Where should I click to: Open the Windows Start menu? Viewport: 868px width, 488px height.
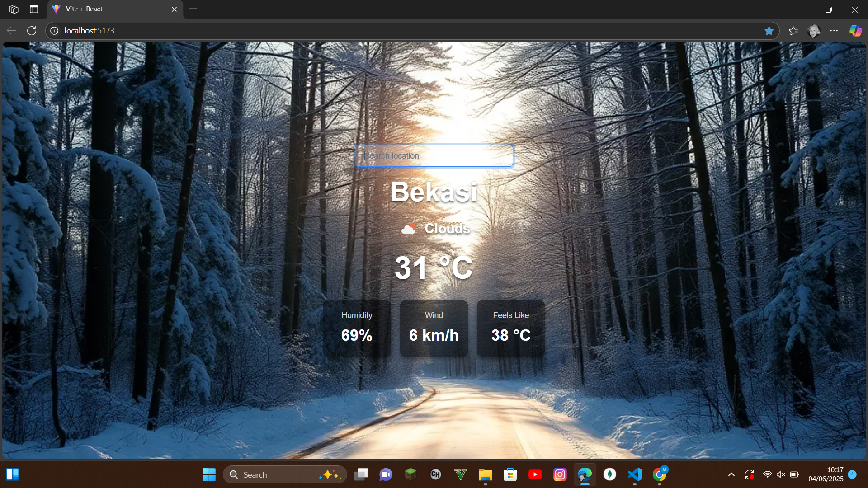(209, 474)
